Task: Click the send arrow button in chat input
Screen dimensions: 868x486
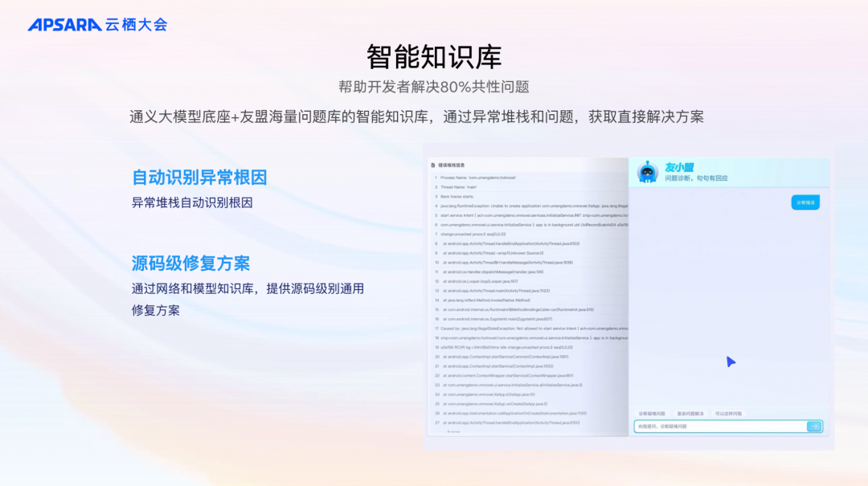Action: [x=813, y=427]
